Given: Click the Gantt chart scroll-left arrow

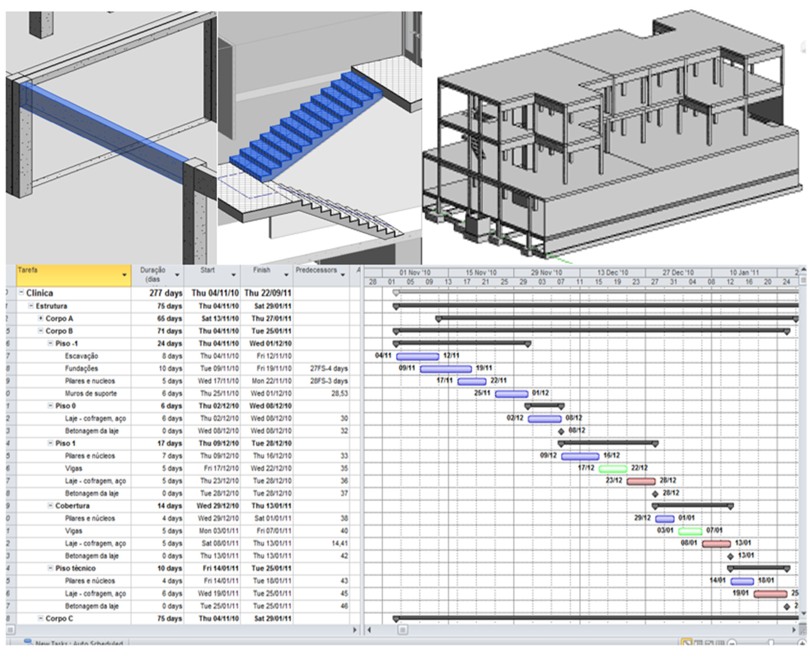Looking at the screenshot, I should coord(369,630).
